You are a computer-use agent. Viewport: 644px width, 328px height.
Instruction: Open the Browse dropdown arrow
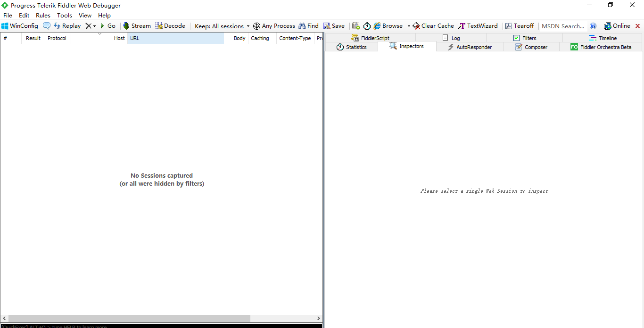[409, 26]
